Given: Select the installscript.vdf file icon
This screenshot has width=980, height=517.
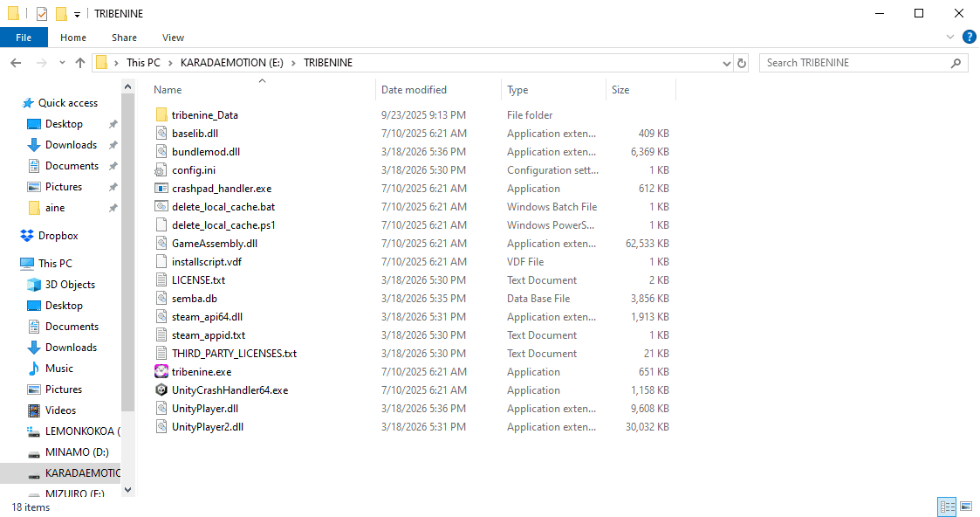Looking at the screenshot, I should click(161, 262).
